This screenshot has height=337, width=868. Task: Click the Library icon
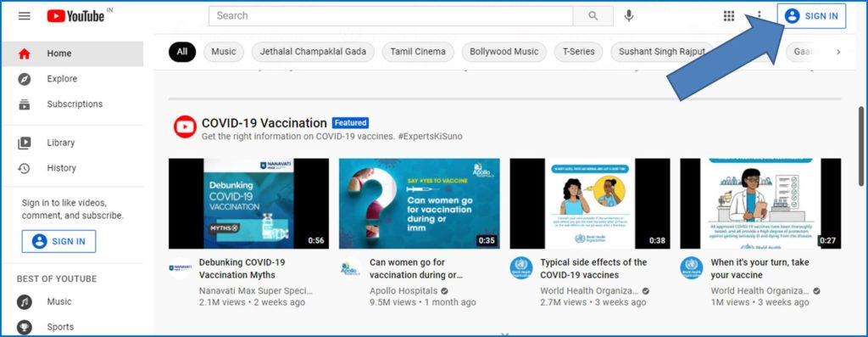[x=25, y=143]
